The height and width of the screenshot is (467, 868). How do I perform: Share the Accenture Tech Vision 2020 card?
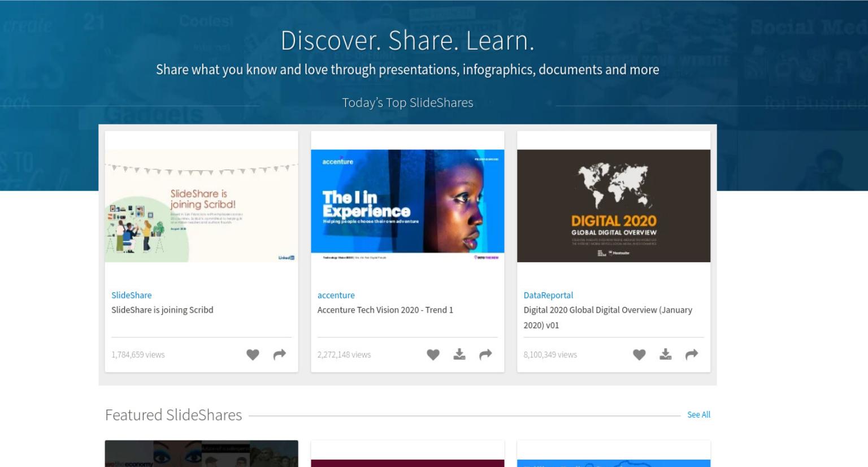486,354
